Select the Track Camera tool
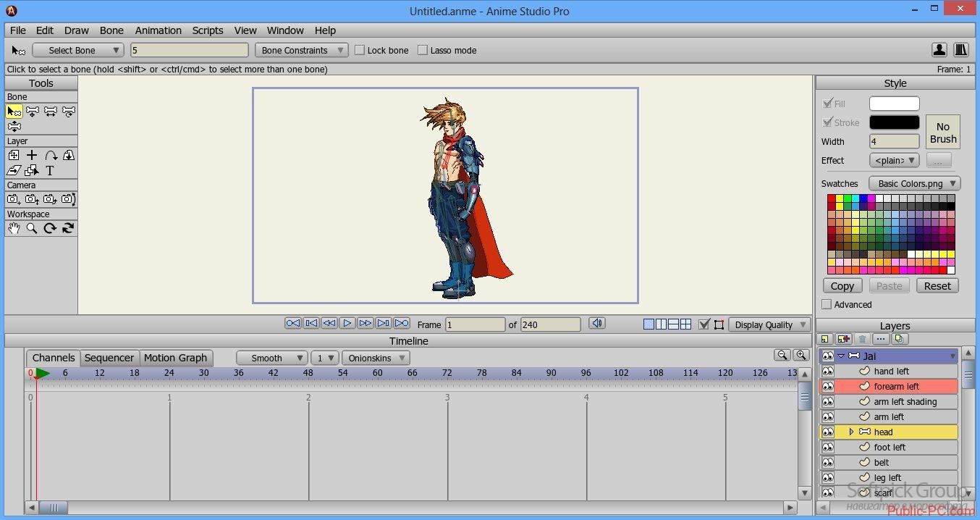The height and width of the screenshot is (520, 980). [14, 199]
